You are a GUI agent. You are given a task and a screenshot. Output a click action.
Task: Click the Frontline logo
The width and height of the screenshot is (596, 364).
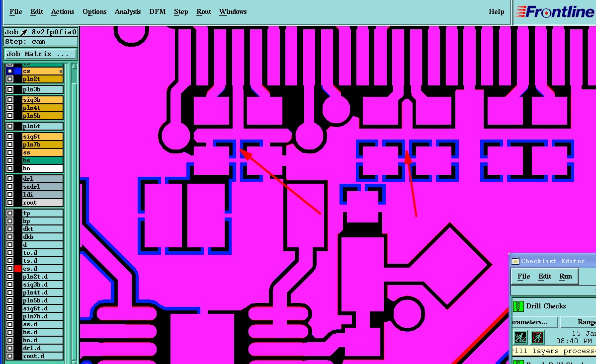coord(555,12)
